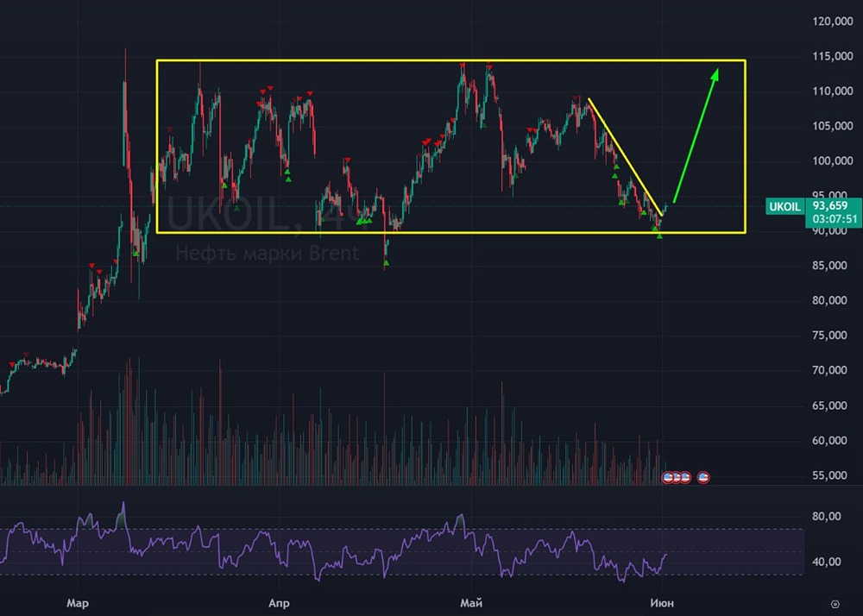The width and height of the screenshot is (863, 616).
Task: Click the 60,000 price axis label
Action: pyautogui.click(x=829, y=441)
